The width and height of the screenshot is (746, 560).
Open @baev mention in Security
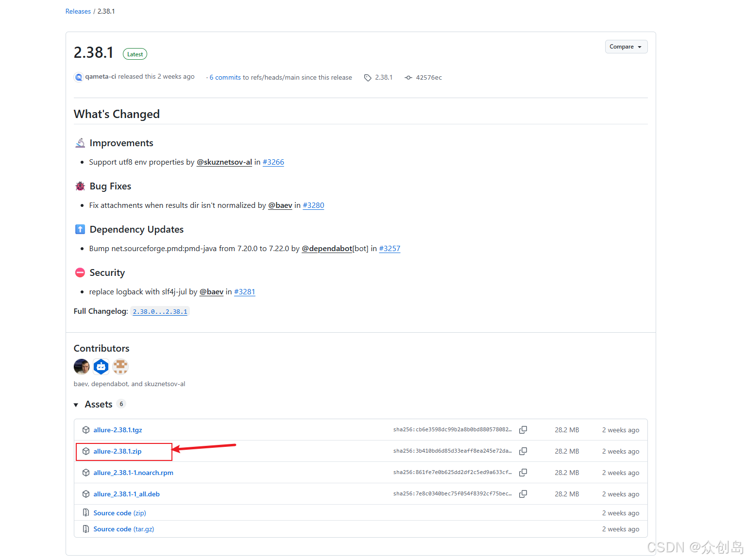click(x=211, y=292)
